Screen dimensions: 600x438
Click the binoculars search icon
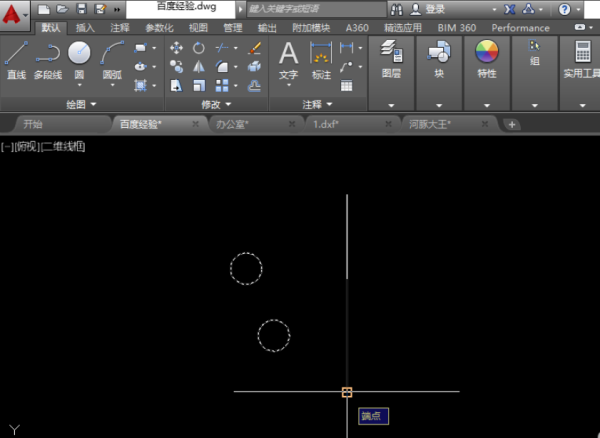(x=396, y=10)
